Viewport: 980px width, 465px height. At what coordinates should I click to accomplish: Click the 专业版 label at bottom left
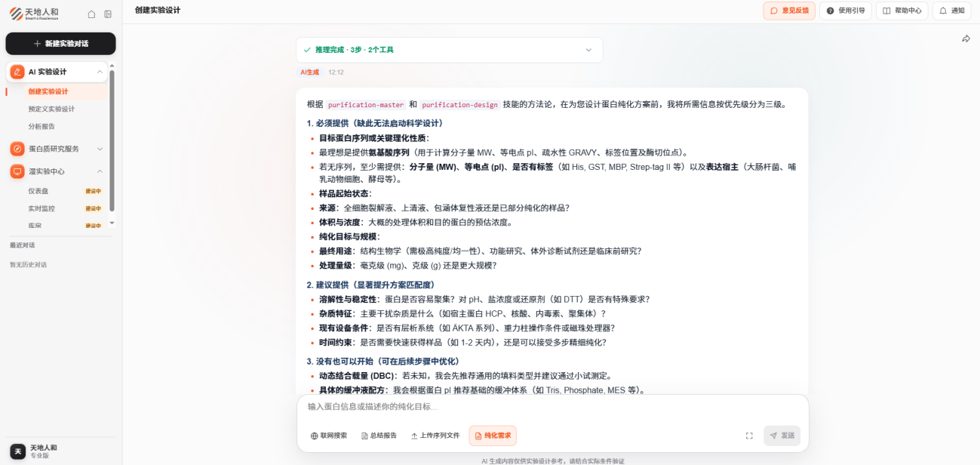point(39,456)
